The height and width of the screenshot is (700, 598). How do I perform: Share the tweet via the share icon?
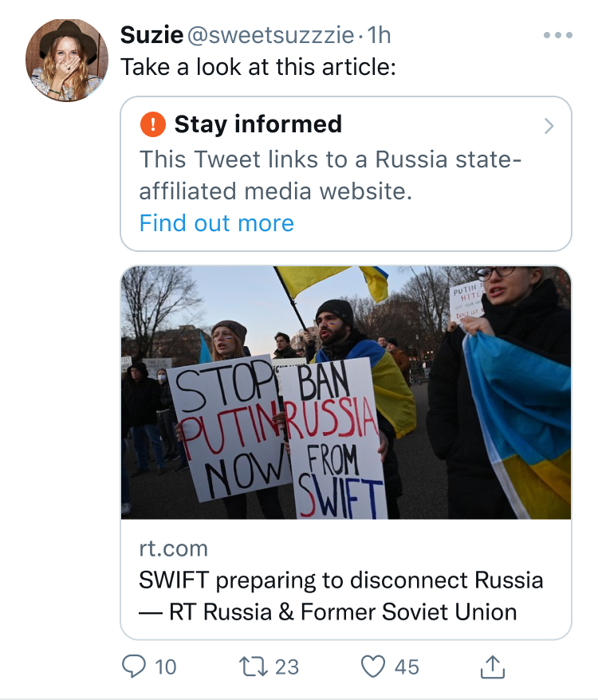494,667
